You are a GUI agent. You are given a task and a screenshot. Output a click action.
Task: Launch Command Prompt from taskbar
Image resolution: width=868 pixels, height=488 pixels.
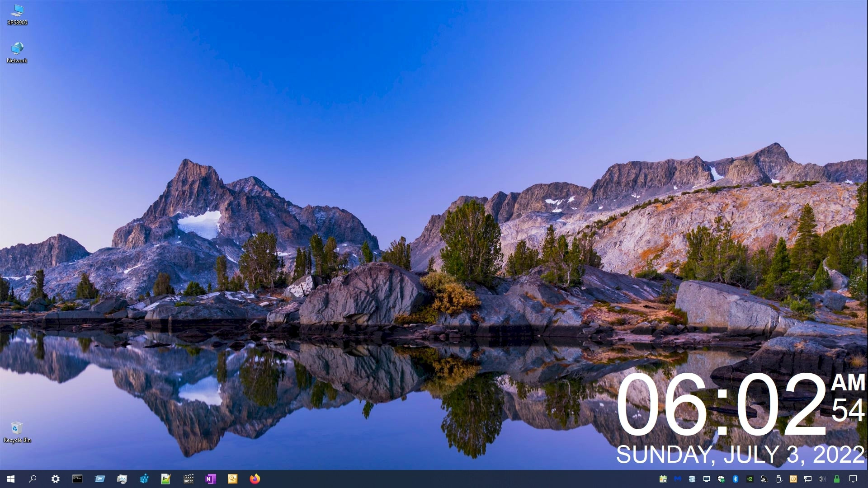[x=77, y=479]
